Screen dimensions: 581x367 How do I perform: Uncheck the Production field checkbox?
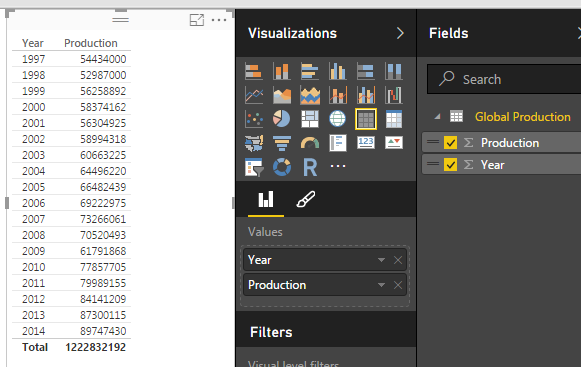point(450,143)
